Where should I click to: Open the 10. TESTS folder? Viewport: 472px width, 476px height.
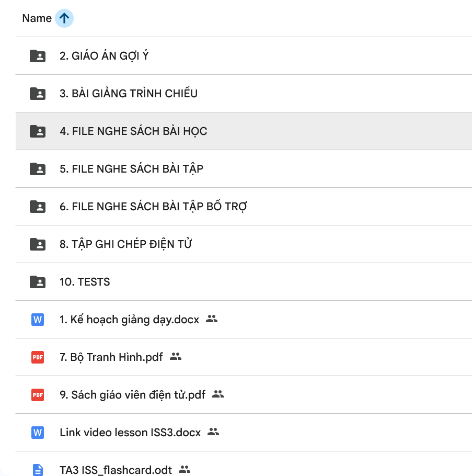[85, 282]
